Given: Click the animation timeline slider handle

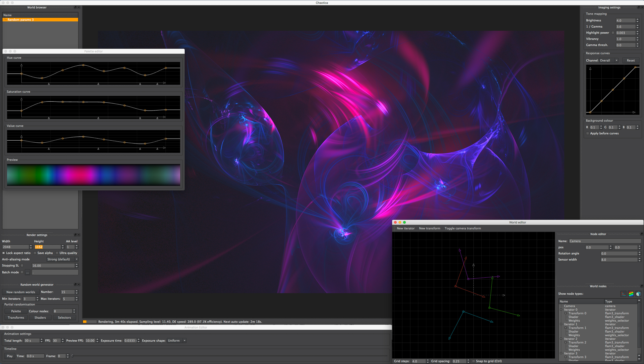Looking at the screenshot, I should 72,356.
